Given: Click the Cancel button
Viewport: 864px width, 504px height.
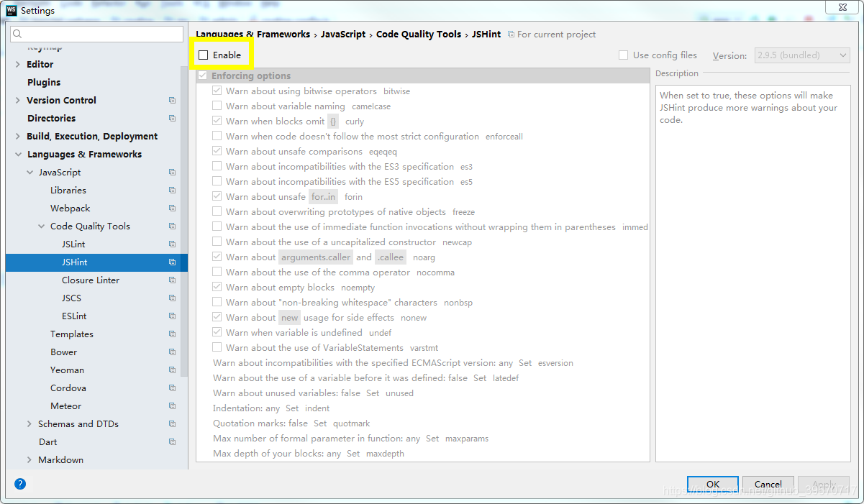Looking at the screenshot, I should 768,484.
